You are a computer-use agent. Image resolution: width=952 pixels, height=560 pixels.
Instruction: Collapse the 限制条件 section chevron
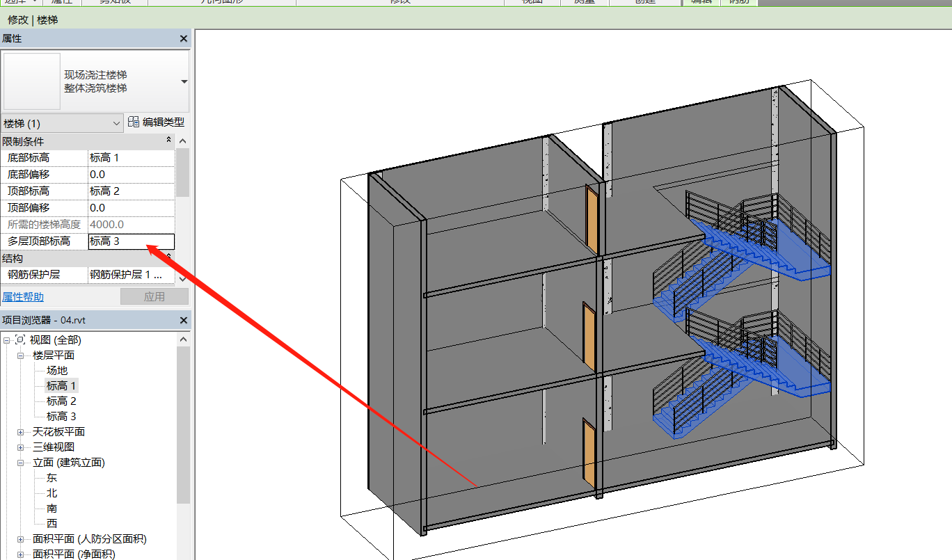(x=168, y=141)
